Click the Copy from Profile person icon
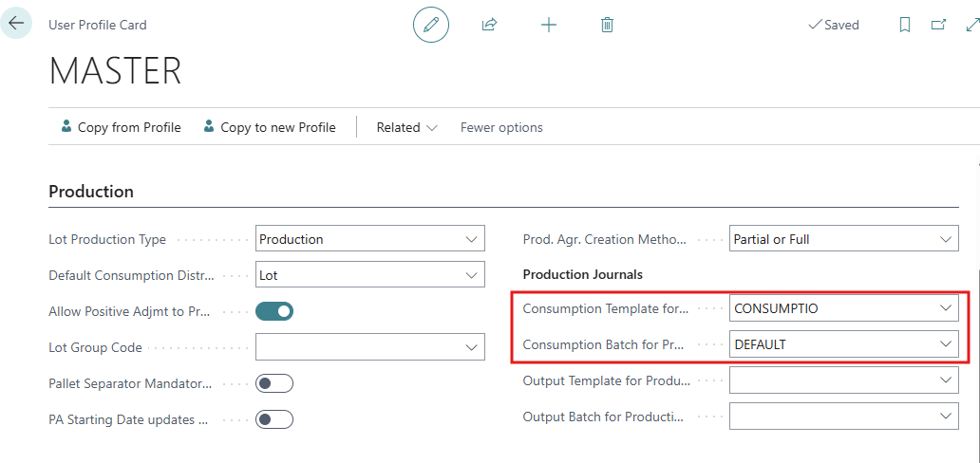Screen dimensions: 980x463 (x=66, y=127)
